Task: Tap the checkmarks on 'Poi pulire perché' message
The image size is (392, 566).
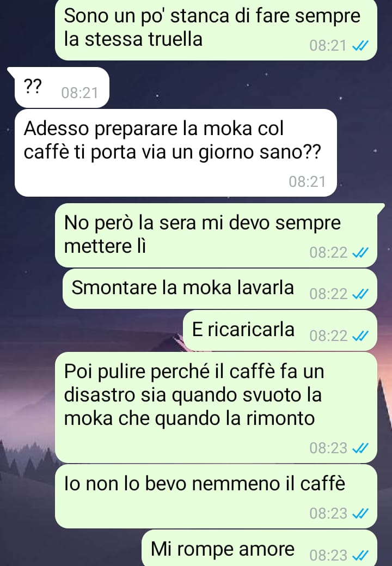Action: coord(360,448)
